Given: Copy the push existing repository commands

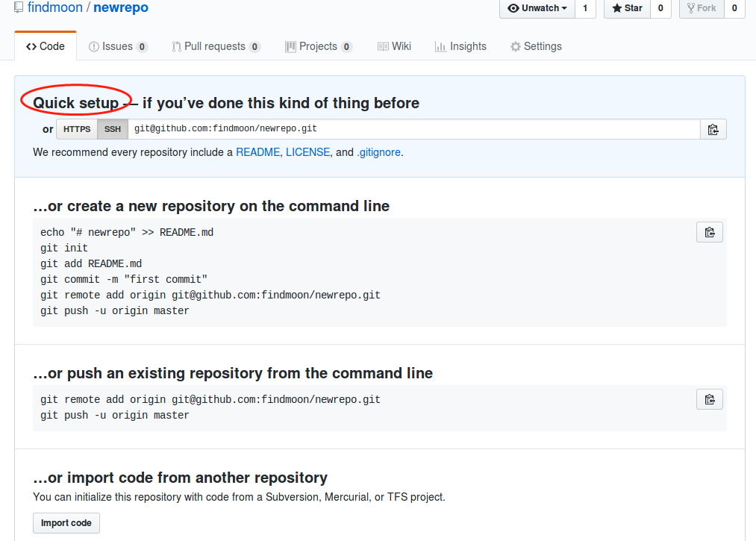Looking at the screenshot, I should pyautogui.click(x=709, y=399).
